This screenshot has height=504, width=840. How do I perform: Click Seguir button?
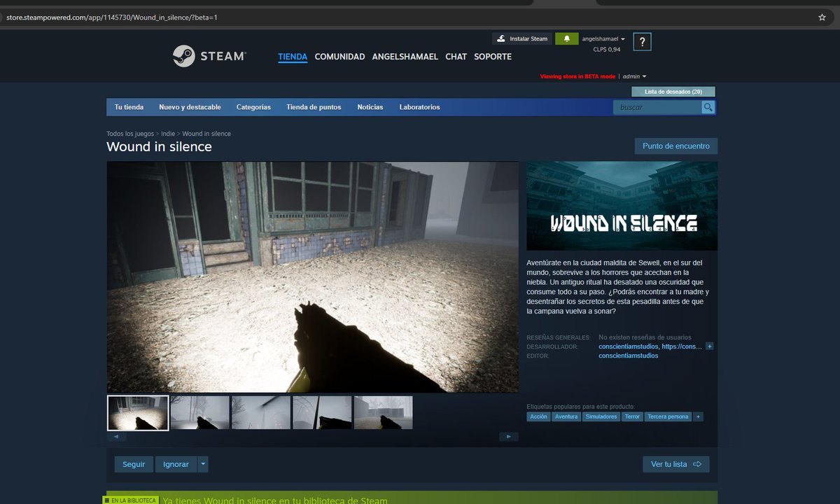[134, 464]
